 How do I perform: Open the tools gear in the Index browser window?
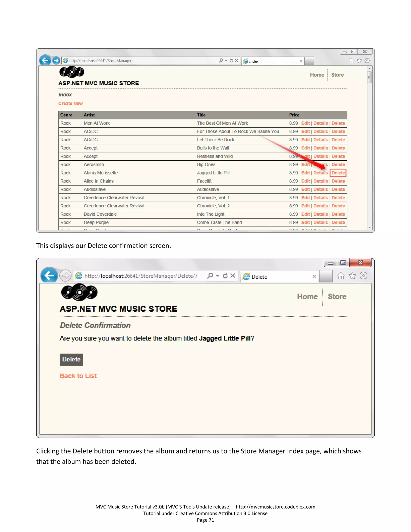click(367, 60)
